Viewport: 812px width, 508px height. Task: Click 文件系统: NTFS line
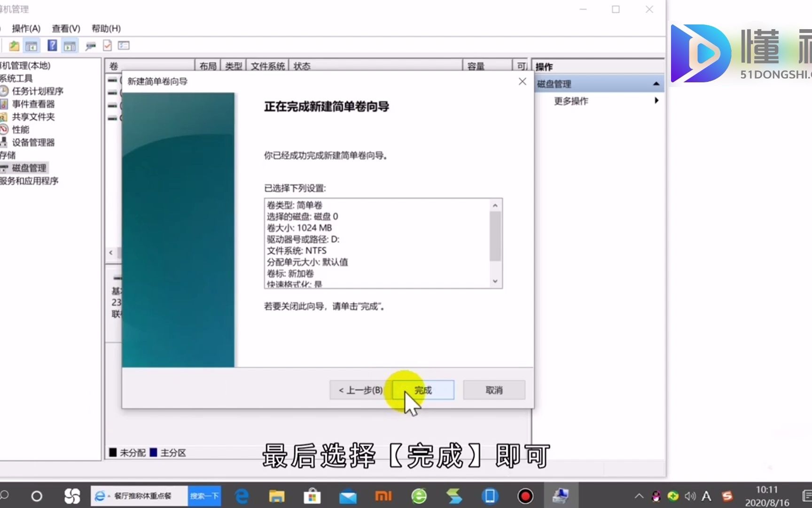coord(297,251)
